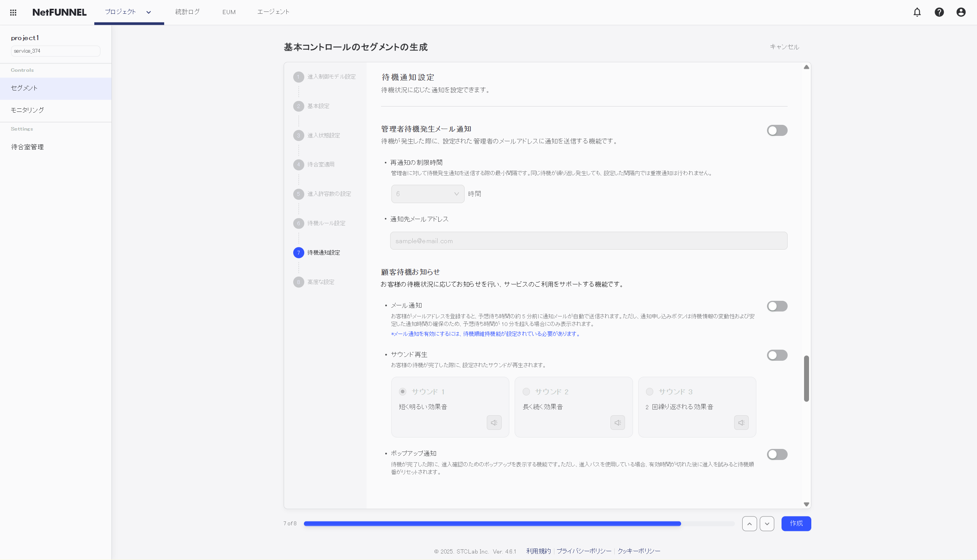The width and height of the screenshot is (977, 560).
Task: Open the 再通知の制限時間 hours dropdown
Action: coord(427,194)
